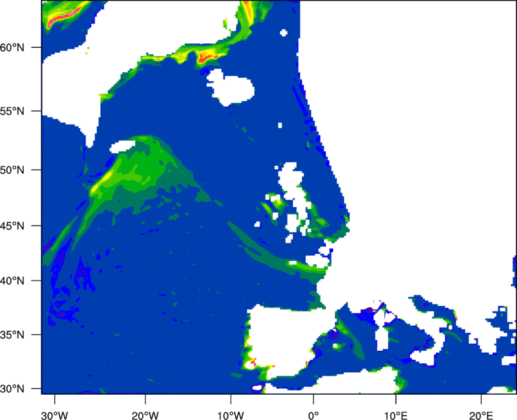Click the 10°E longitude label
517x420 pixels.
point(396,415)
